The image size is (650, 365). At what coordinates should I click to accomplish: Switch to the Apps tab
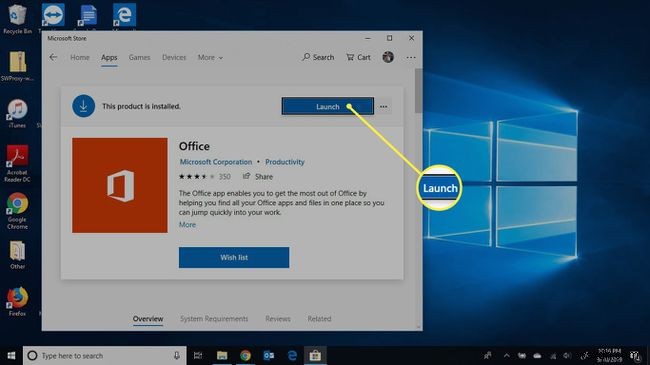(109, 57)
